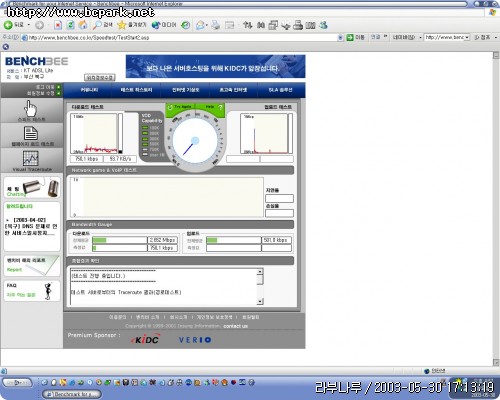Screen dimensions: 500x400
Task: Open Favorites with the star icon
Action: tap(132, 25)
